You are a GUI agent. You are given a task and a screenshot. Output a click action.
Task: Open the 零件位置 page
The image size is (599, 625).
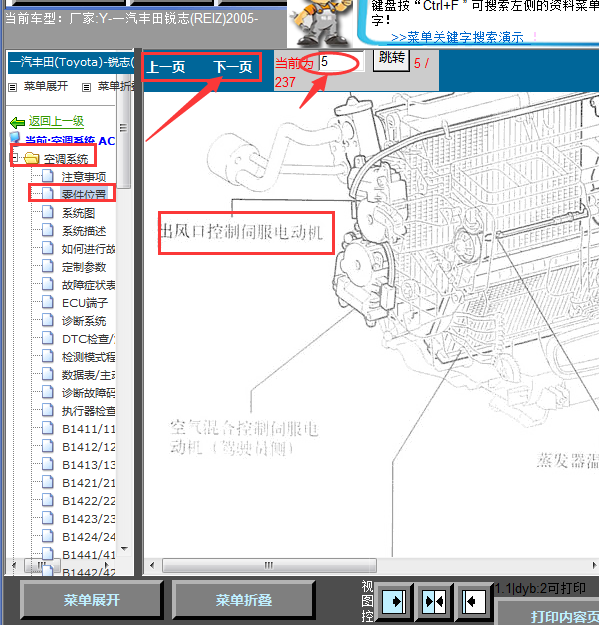pos(84,194)
